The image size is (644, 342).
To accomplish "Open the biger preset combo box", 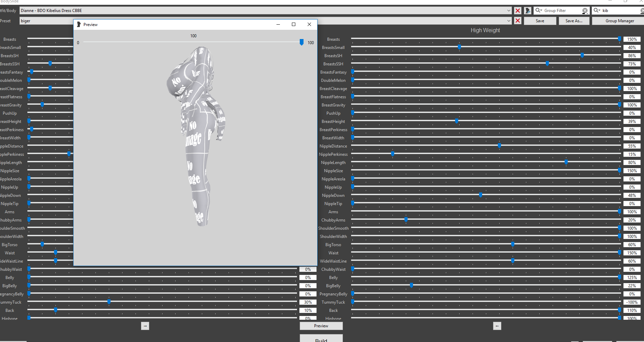I will coord(266,21).
